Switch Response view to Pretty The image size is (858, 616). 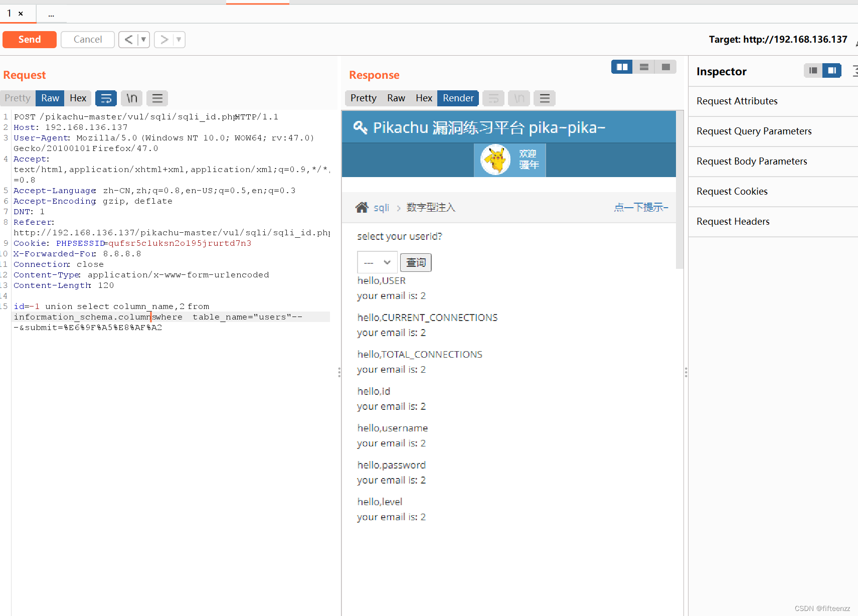(x=364, y=98)
